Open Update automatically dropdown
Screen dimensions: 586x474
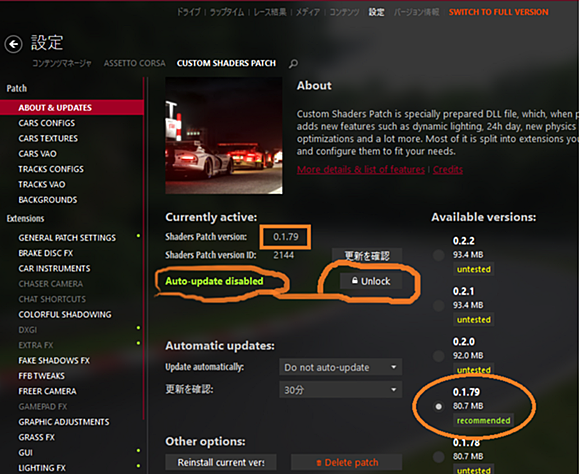340,367
